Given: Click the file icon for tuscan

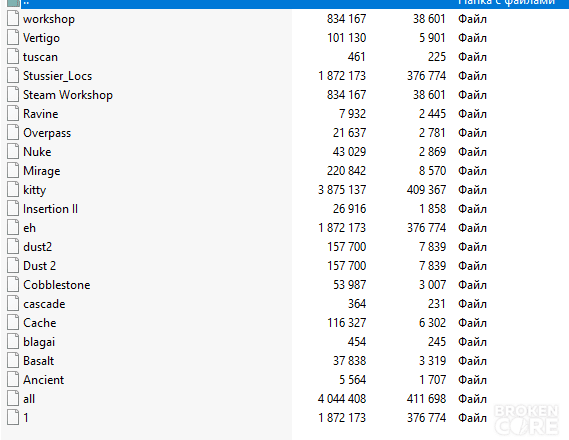Looking at the screenshot, I should point(13,57).
